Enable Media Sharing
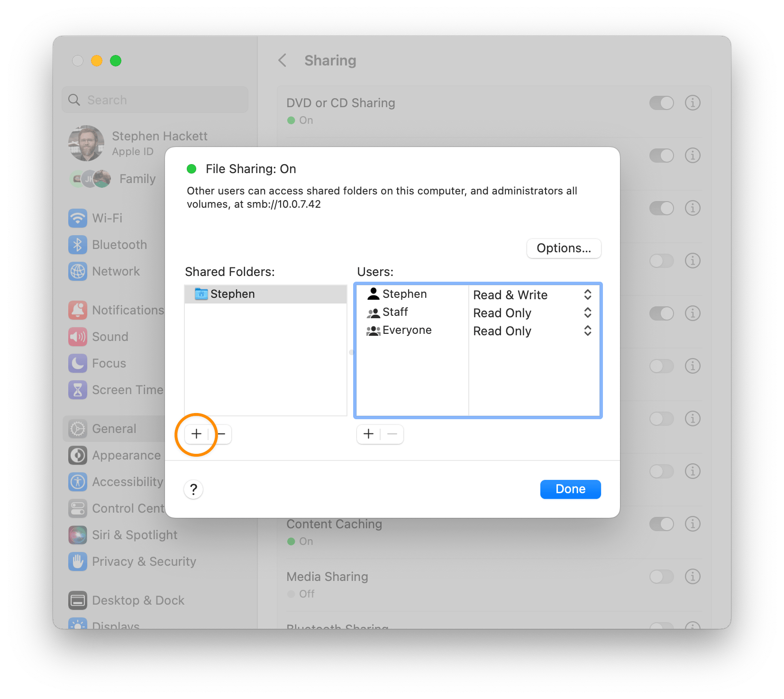 pyautogui.click(x=662, y=577)
